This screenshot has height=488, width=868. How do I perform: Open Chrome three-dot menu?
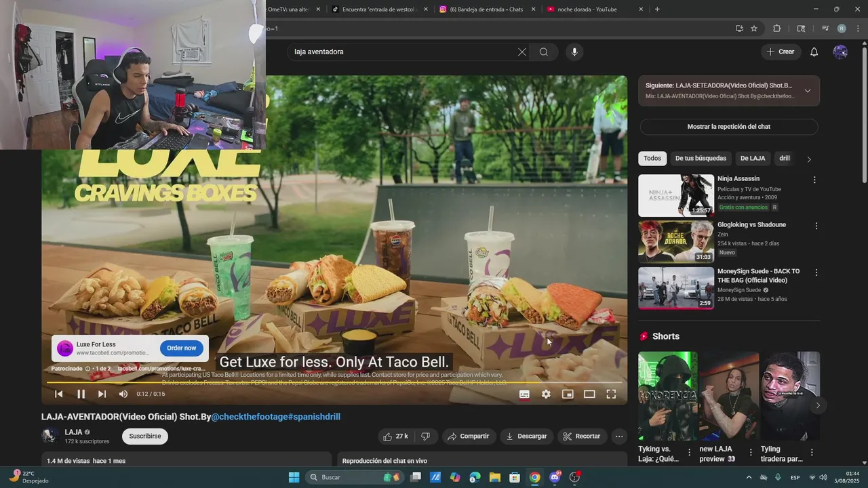[x=858, y=28]
